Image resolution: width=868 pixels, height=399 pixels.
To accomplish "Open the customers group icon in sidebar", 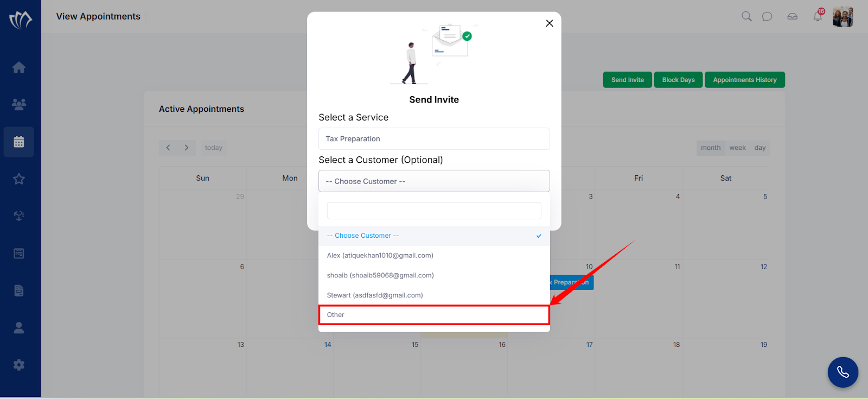I will tap(19, 104).
